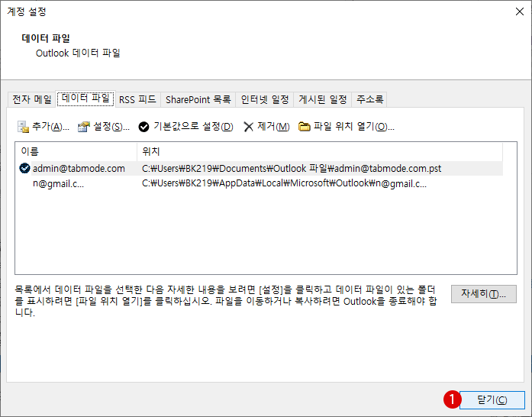Open 파일 위치 열기(O) folder location

(x=347, y=127)
